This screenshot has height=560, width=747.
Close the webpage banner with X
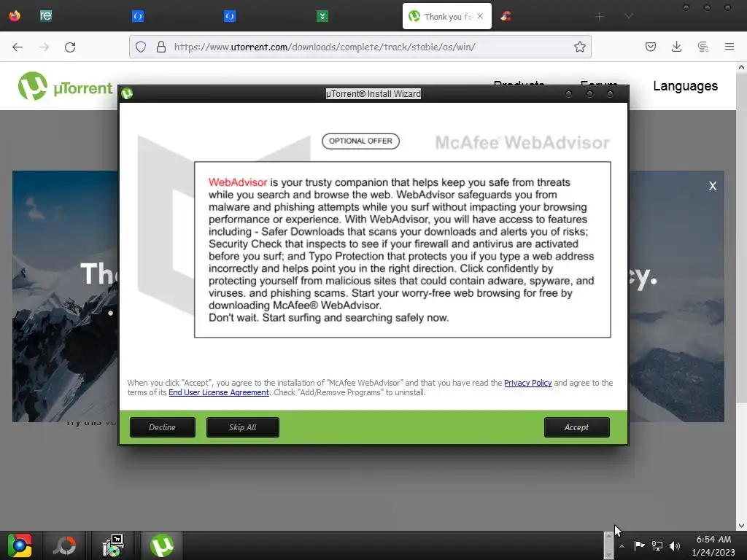(712, 186)
